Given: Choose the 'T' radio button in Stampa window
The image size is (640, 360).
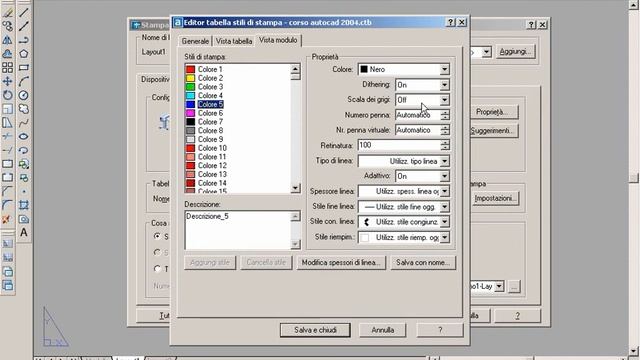Looking at the screenshot, I should pos(157,269).
